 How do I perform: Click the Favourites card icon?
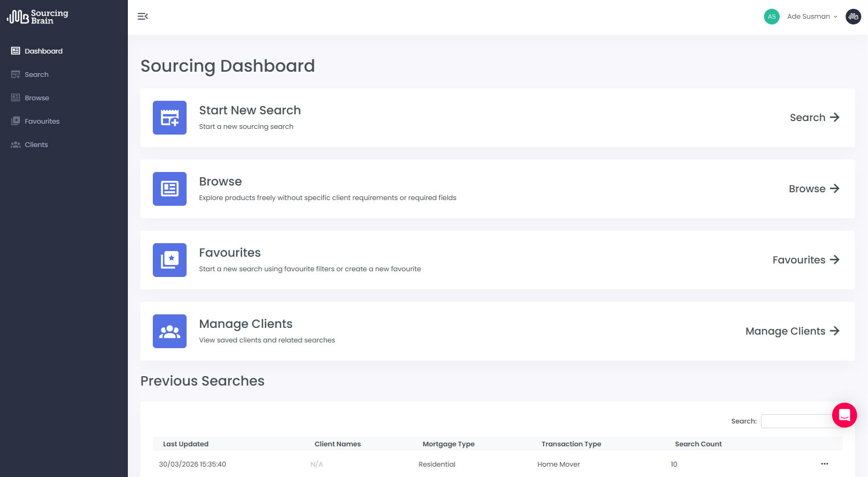pos(169,260)
